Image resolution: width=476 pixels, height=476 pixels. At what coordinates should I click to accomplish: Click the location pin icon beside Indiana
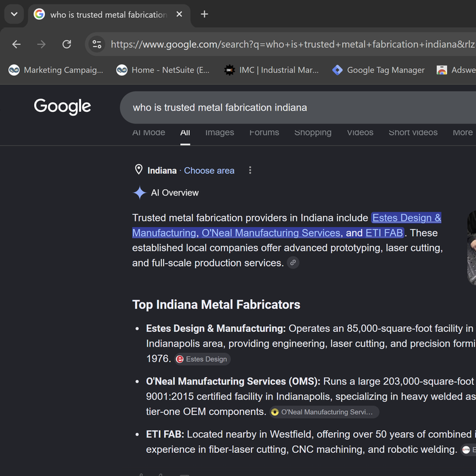coord(139,170)
